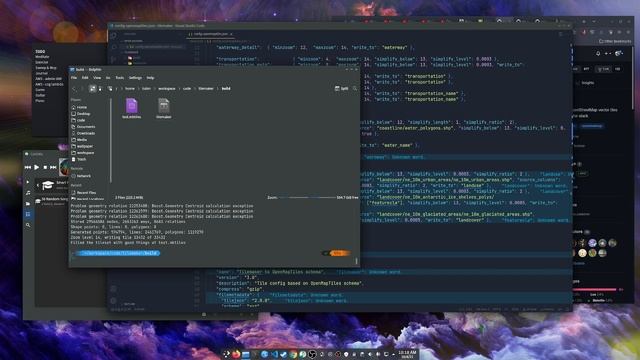This screenshot has height=360, width=640.
Task: Open the code place in Dolphin's sidebar
Action: click(x=78, y=120)
